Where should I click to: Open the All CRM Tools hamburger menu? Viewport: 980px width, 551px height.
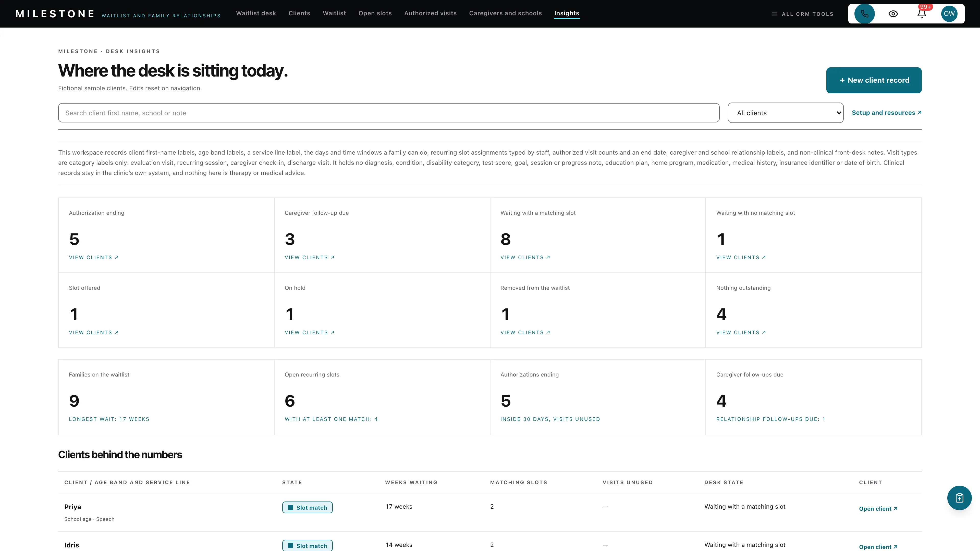pyautogui.click(x=802, y=14)
